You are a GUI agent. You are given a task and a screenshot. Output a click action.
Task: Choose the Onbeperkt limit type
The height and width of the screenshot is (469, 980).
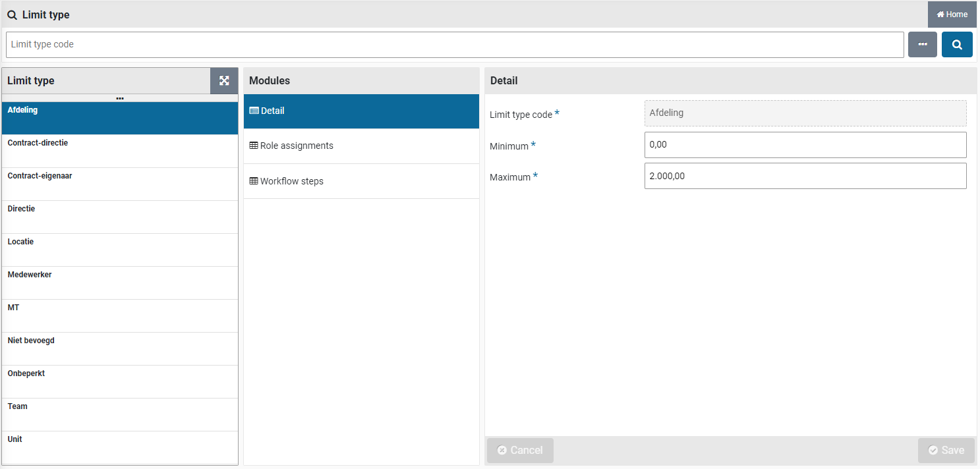pyautogui.click(x=119, y=381)
